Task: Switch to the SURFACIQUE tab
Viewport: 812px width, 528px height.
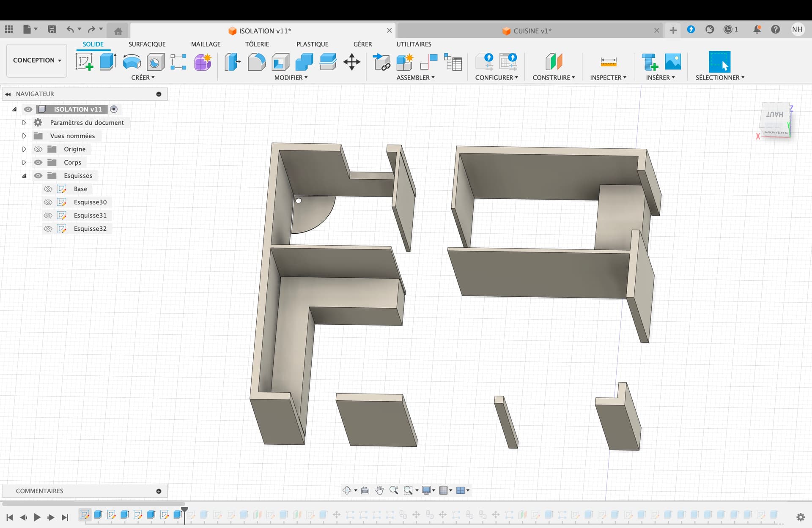Action: click(x=147, y=44)
